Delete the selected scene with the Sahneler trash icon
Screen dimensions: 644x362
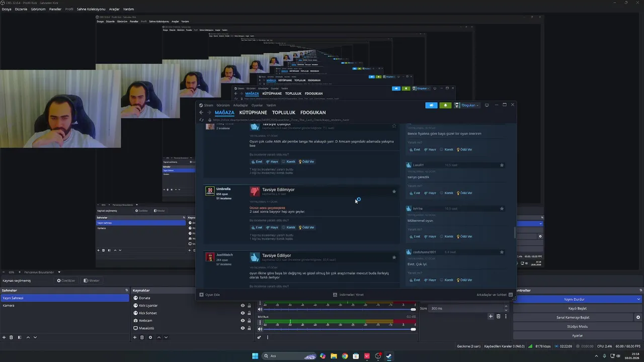pos(12,337)
